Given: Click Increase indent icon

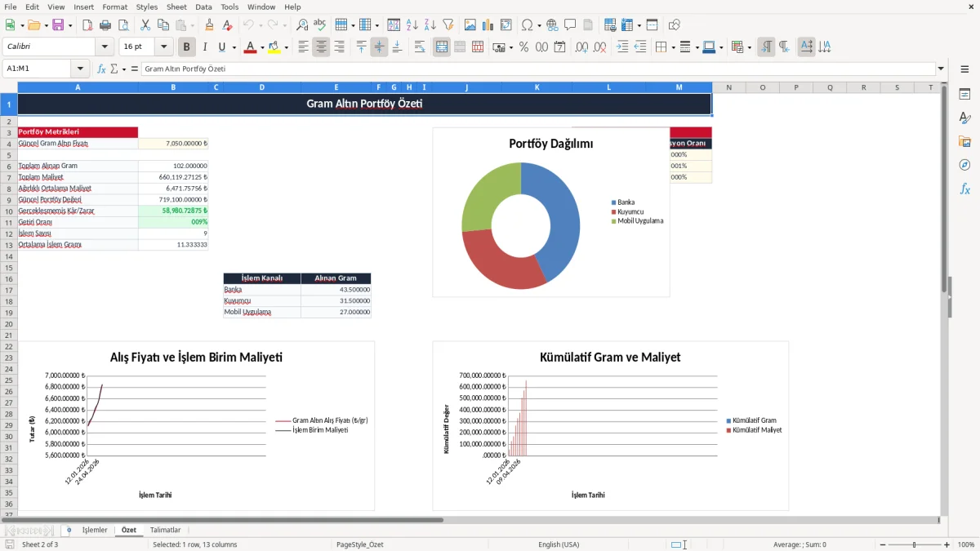Looking at the screenshot, I should tap(622, 47).
